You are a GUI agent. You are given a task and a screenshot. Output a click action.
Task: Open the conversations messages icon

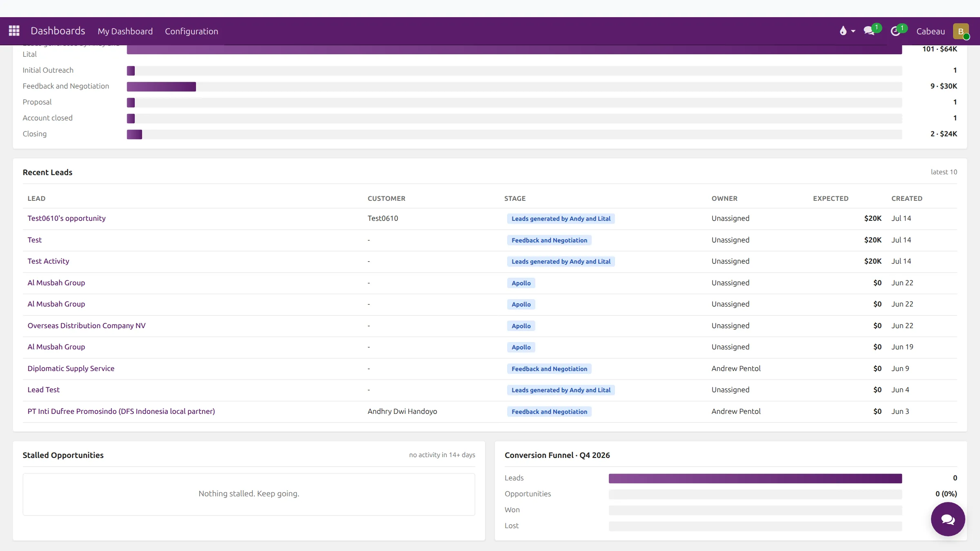(x=869, y=31)
